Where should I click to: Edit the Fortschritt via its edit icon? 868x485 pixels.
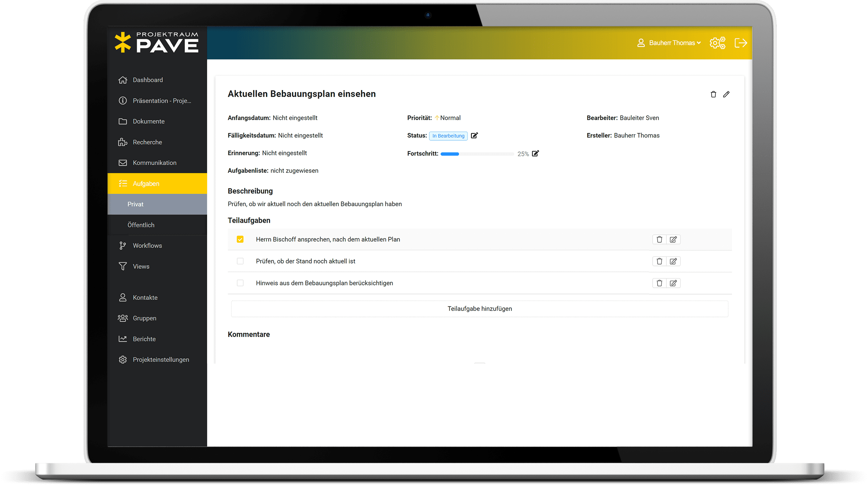click(536, 153)
